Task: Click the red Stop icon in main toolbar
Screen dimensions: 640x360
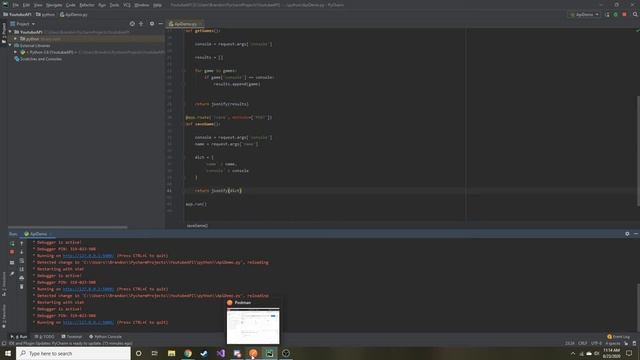Action: (x=624, y=14)
